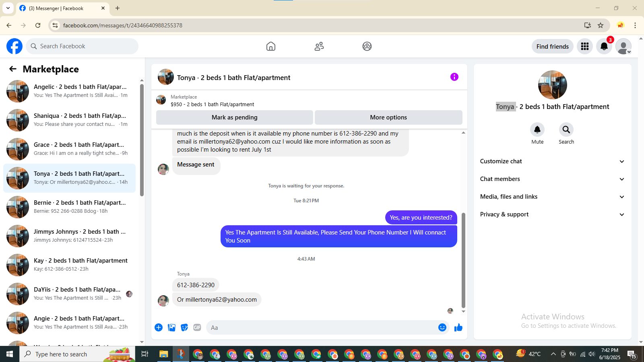Click Mark as pending button
The width and height of the screenshot is (644, 362).
point(235,117)
